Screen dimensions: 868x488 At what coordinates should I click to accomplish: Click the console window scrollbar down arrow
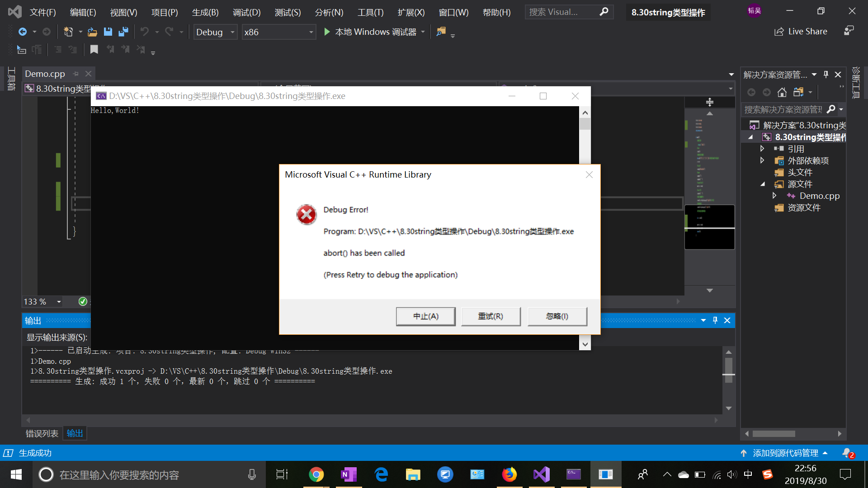[585, 344]
